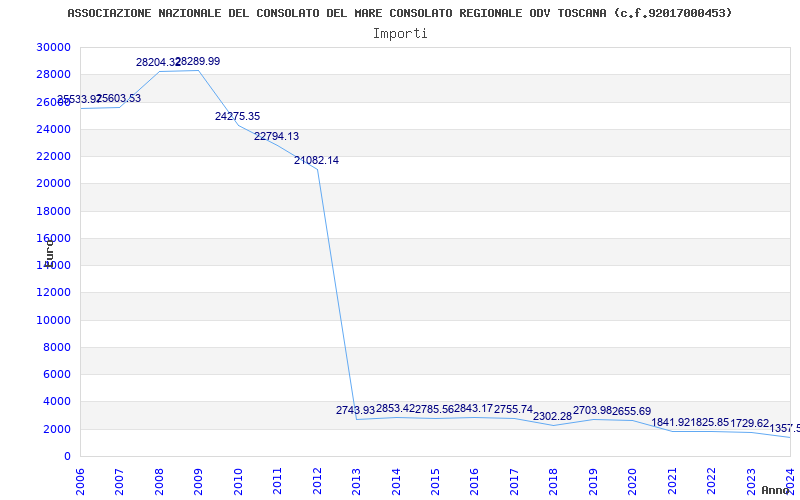Click the 2024 year tick label

789,478
